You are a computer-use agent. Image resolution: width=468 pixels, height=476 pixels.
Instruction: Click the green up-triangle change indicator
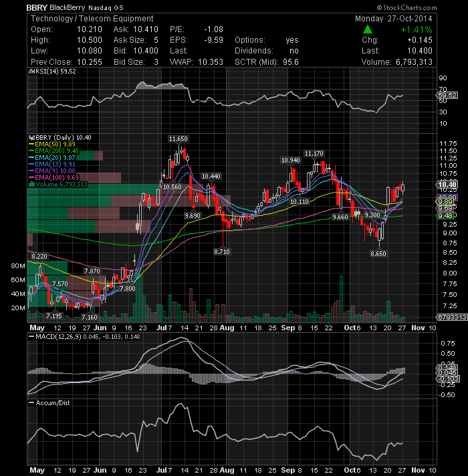pos(368,29)
